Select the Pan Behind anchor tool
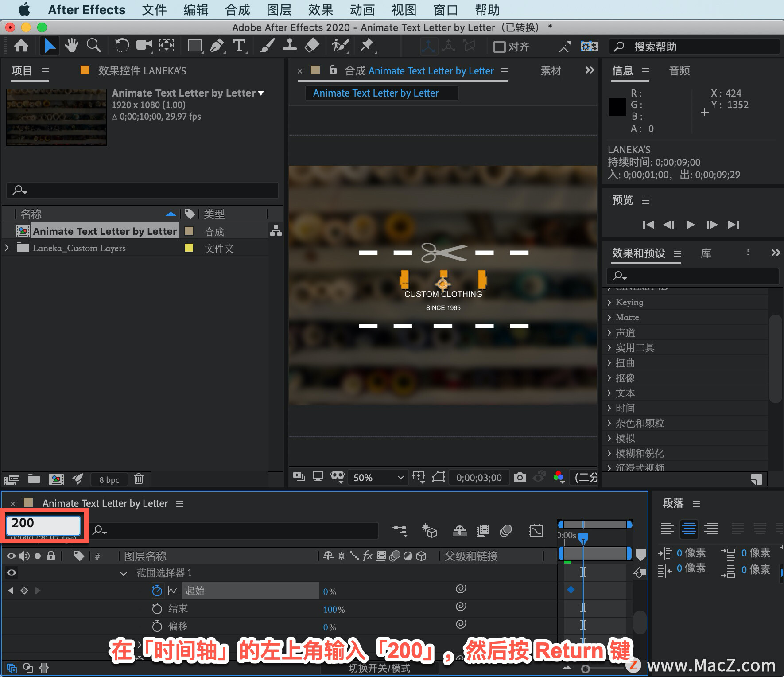The height and width of the screenshot is (677, 784). [x=167, y=46]
